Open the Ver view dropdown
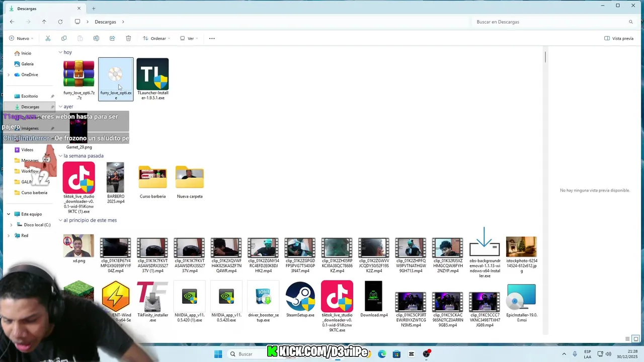This screenshot has width=644, height=362. pos(188,38)
